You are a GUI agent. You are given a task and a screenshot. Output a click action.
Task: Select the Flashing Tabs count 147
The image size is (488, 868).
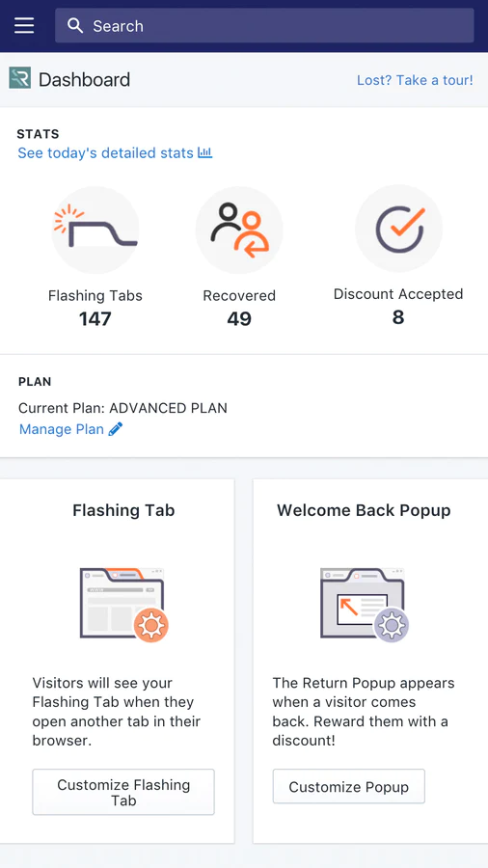tap(95, 319)
